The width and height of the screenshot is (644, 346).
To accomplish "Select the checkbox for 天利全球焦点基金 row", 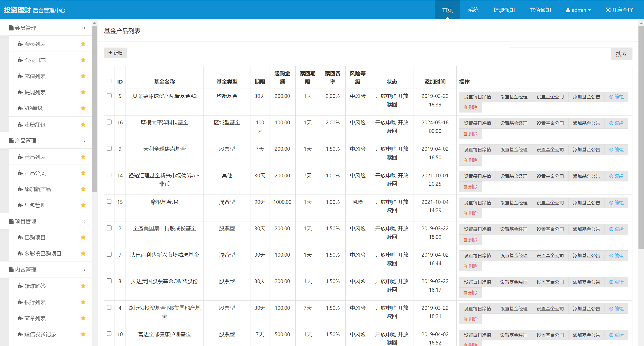I will coord(109,149).
